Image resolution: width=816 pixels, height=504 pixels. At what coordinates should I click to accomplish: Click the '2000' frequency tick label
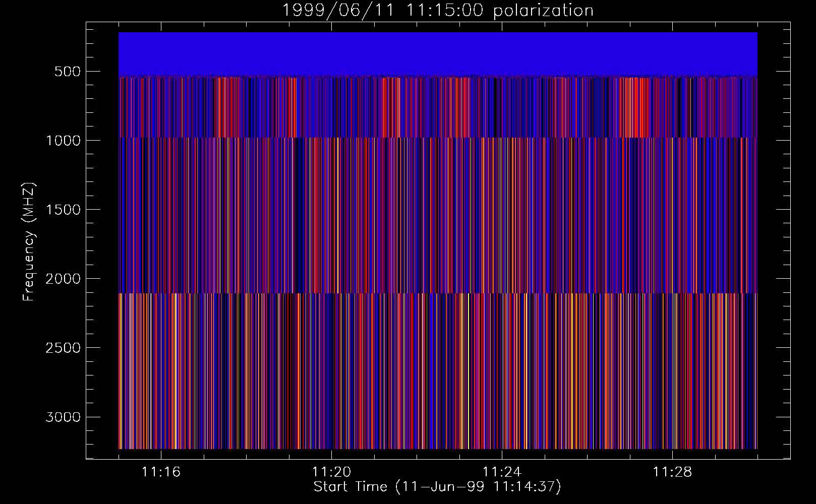[x=63, y=279]
